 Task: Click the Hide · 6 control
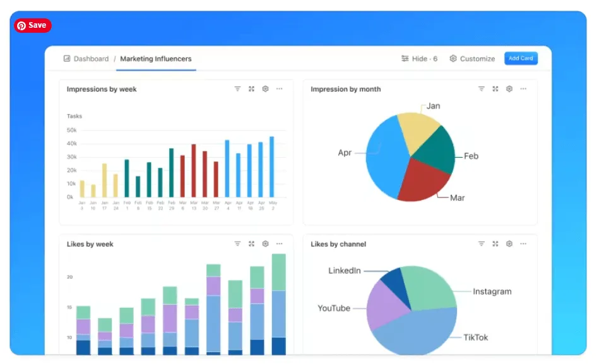[419, 59]
